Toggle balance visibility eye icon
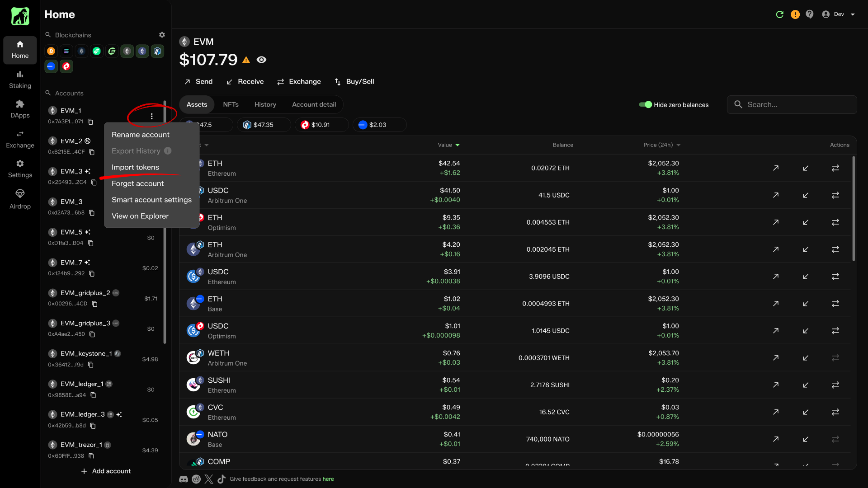868x488 pixels. 261,60
